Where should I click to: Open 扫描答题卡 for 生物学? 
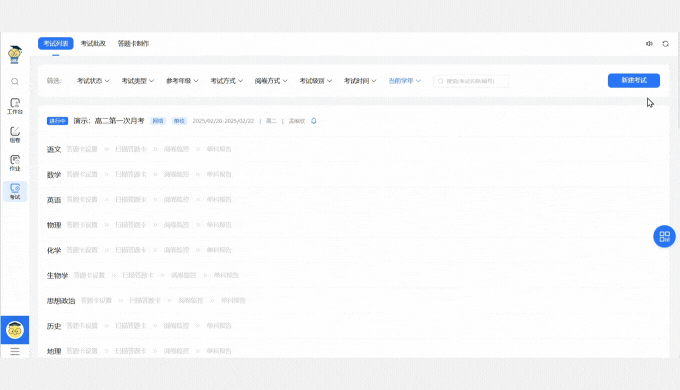click(x=138, y=275)
